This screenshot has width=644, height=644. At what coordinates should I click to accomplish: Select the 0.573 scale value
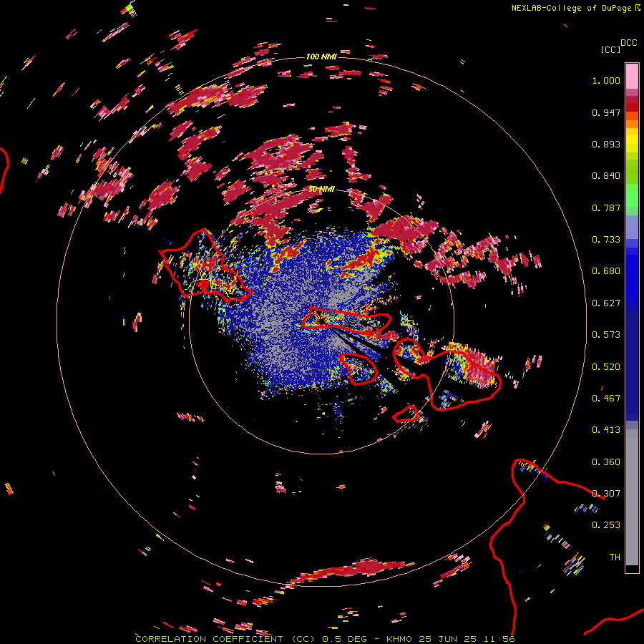pyautogui.click(x=606, y=335)
